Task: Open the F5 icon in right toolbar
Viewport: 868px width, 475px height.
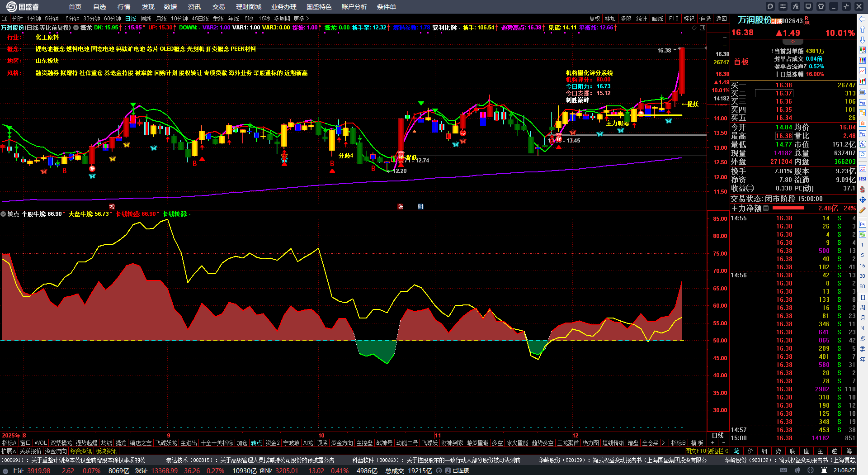Action: 863,223
